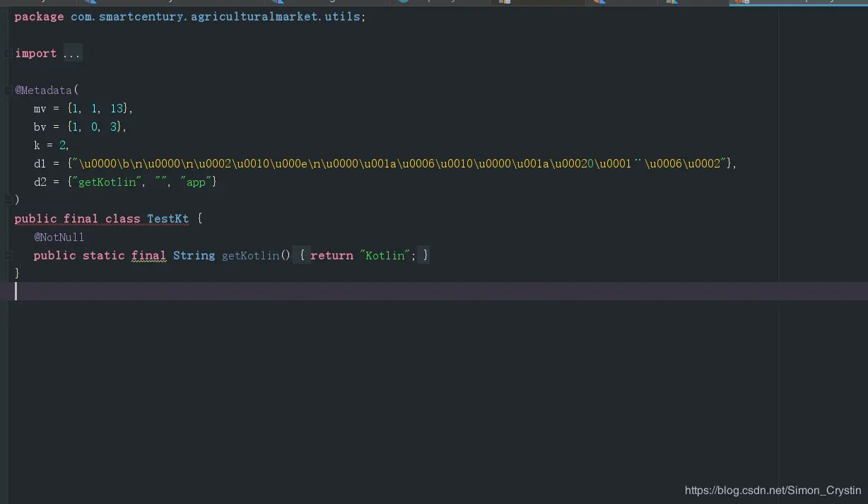Click the 'static' keyword
Image resolution: width=868 pixels, height=504 pixels.
point(103,255)
